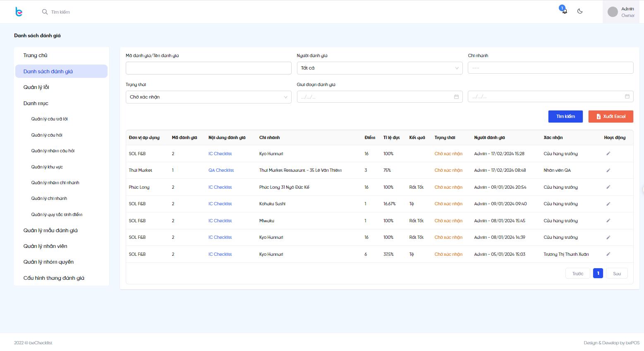This screenshot has height=351, width=644.
Task: Click the Thai Market Restaurant branch cell
Action: pyautogui.click(x=300, y=170)
